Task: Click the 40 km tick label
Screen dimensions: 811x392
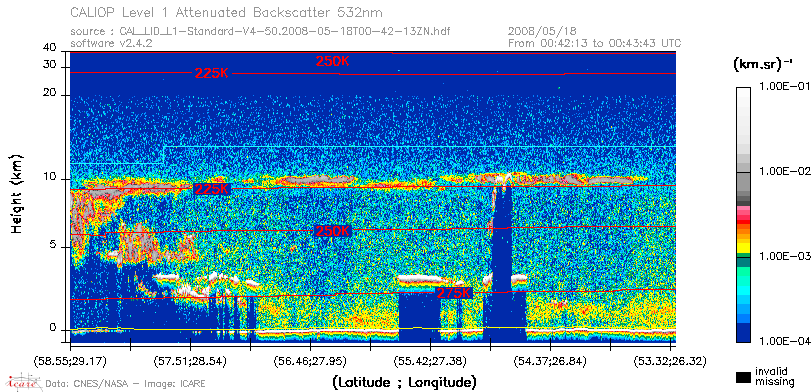Action: click(50, 48)
